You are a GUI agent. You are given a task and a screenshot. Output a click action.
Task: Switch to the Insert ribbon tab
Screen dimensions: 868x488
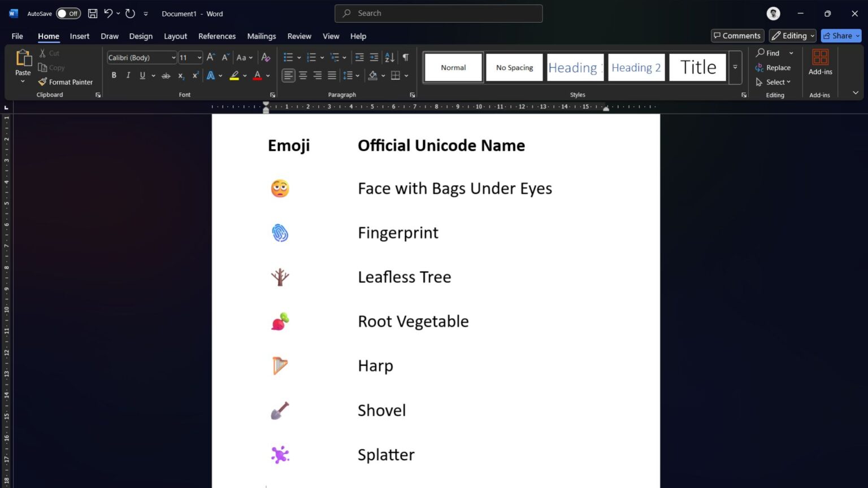point(79,36)
